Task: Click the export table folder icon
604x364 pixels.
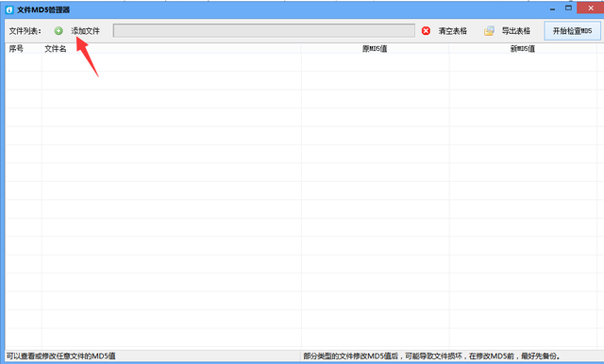Action: click(489, 31)
